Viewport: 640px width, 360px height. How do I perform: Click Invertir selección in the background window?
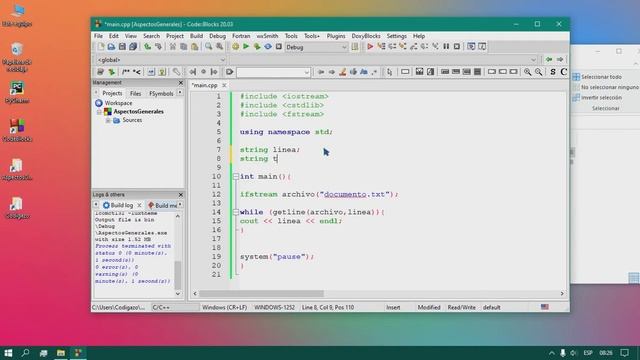click(597, 98)
